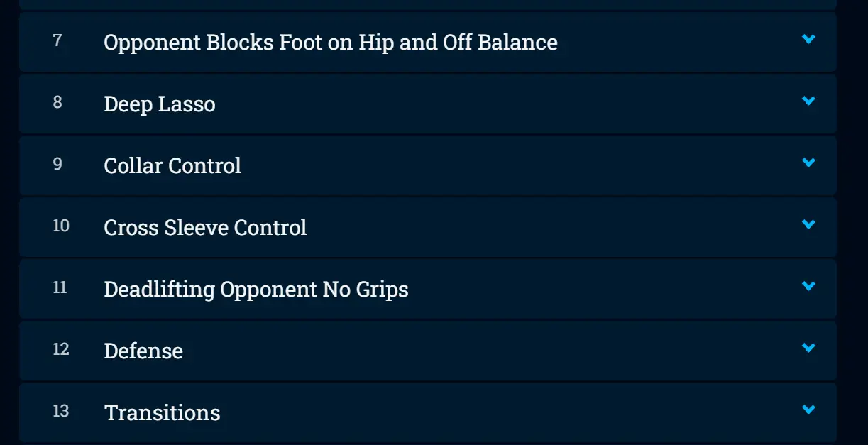868x445 pixels.
Task: Click chevron beside Collar Control
Action: coord(808,163)
